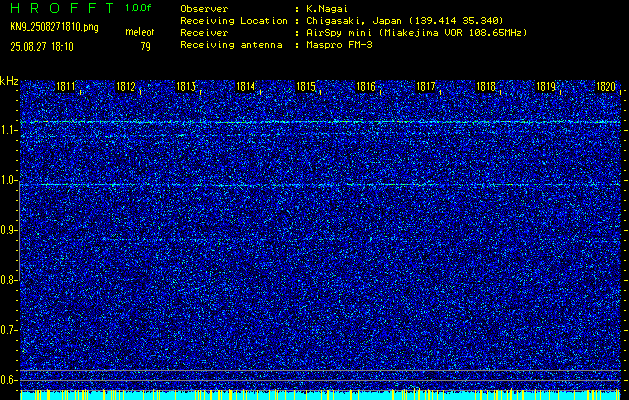629x400 pixels.
Task: Click the date stamp 25.08.27 18:10
Action: coord(42,47)
